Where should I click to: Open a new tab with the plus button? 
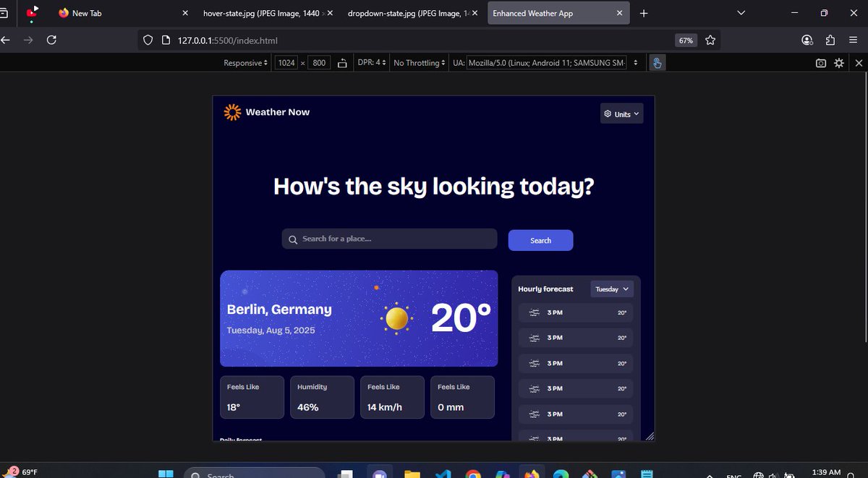click(644, 12)
